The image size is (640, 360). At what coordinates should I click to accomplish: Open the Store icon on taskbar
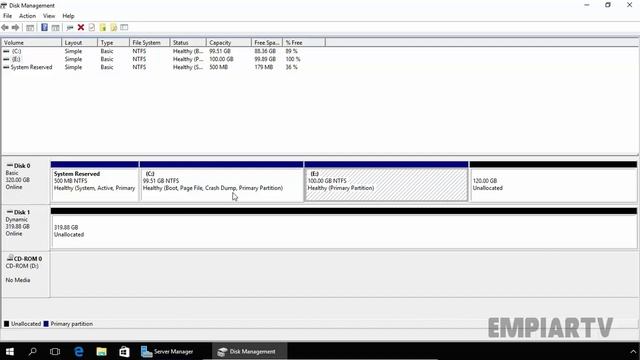coord(124,351)
